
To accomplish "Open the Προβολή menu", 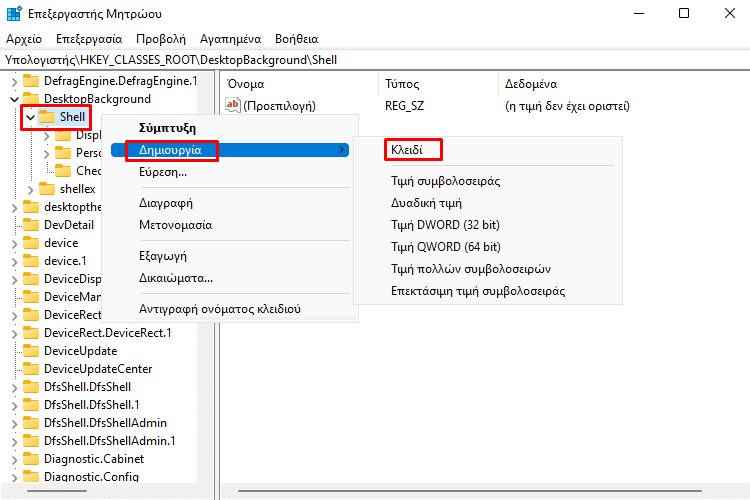I will (x=161, y=39).
